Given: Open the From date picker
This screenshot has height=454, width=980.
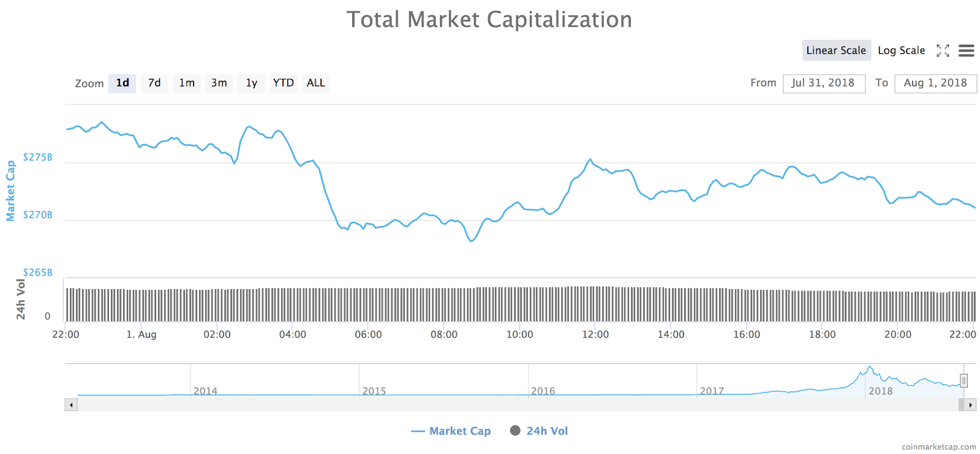Looking at the screenshot, I should [x=824, y=83].
